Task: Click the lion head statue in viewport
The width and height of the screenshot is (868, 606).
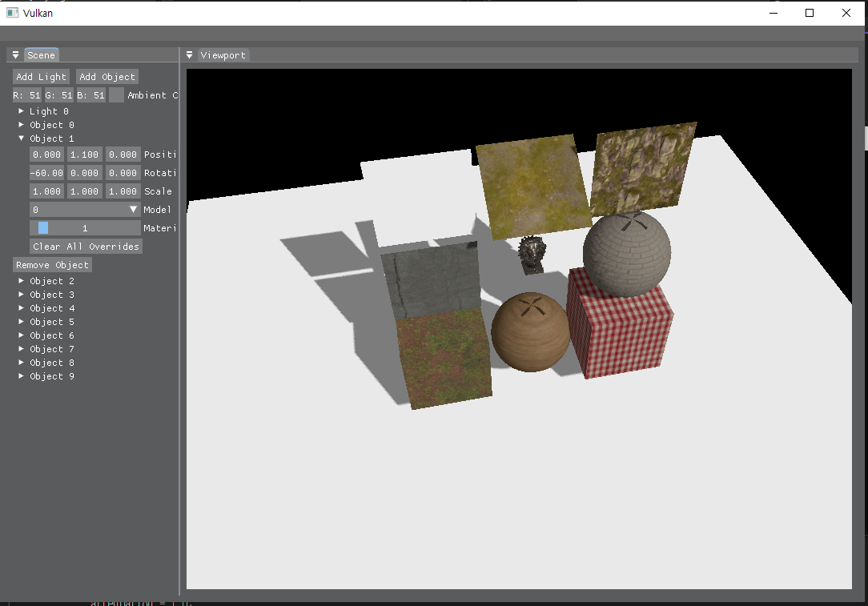Action: click(532, 254)
